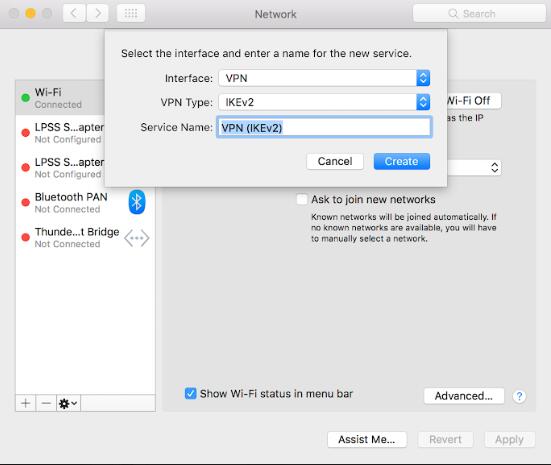The height and width of the screenshot is (465, 551).
Task: Click the Service Name text field
Action: pyautogui.click(x=324, y=127)
